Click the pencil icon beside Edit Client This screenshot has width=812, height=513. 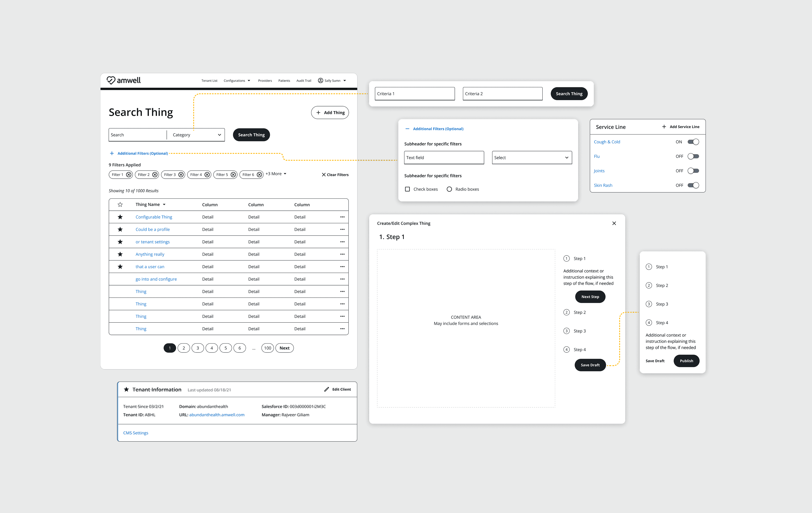[326, 389]
